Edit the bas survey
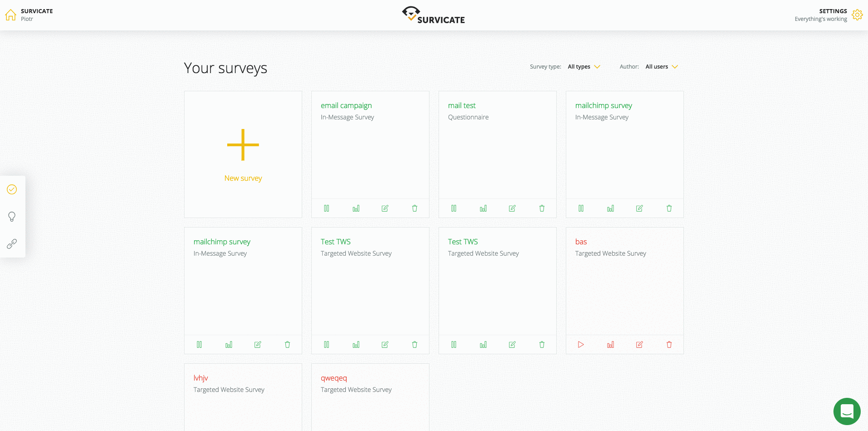 coord(639,345)
